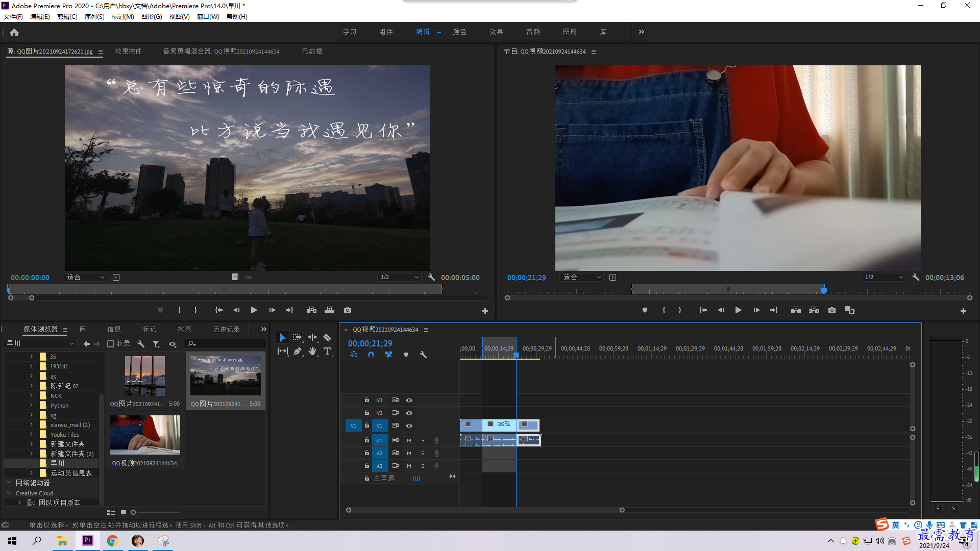980x551 pixels.
Task: Open program monitor zoom dropdown 适合
Action: click(x=582, y=278)
